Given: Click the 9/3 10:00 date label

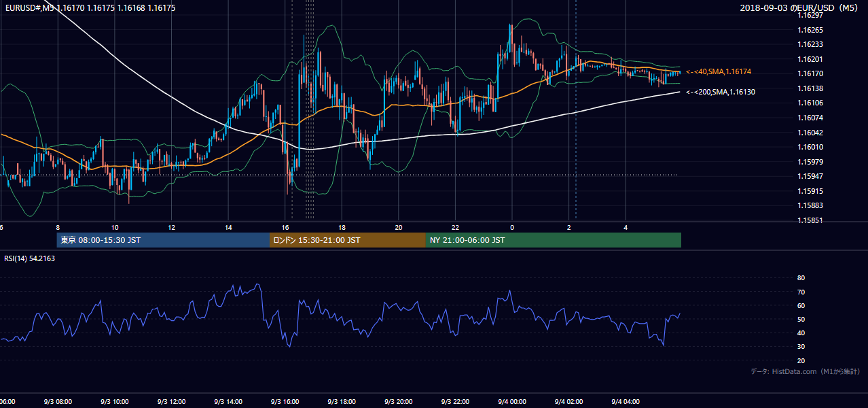Looking at the screenshot, I should (115, 401).
